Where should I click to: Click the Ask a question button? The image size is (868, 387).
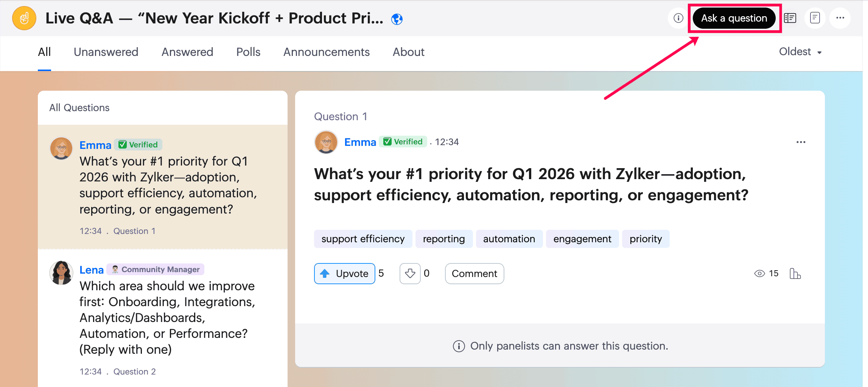click(x=734, y=18)
